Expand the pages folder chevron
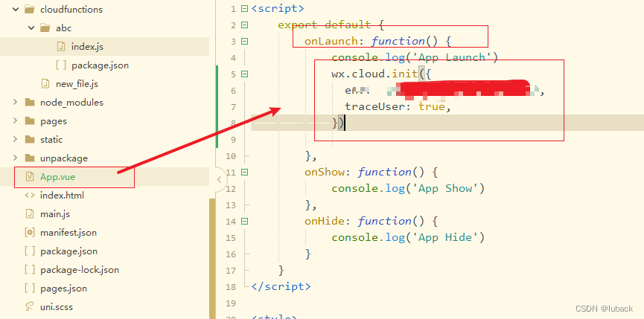Viewport: 644px width, 319px height. coord(16,120)
